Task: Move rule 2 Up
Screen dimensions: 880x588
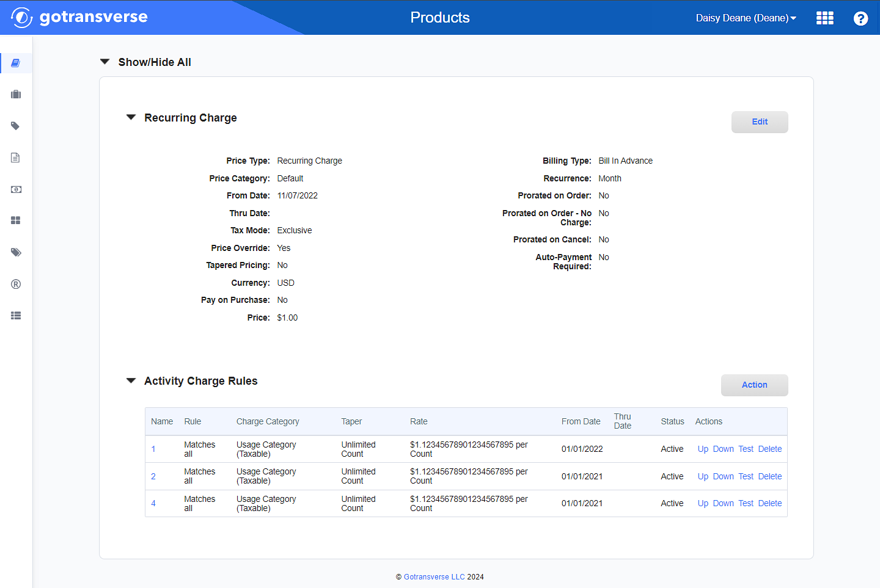Action: tap(703, 476)
